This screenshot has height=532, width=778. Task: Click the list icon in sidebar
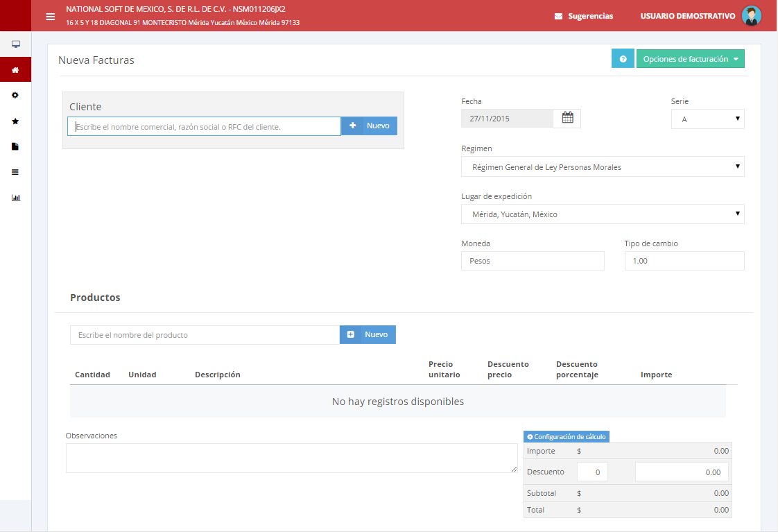click(x=15, y=172)
